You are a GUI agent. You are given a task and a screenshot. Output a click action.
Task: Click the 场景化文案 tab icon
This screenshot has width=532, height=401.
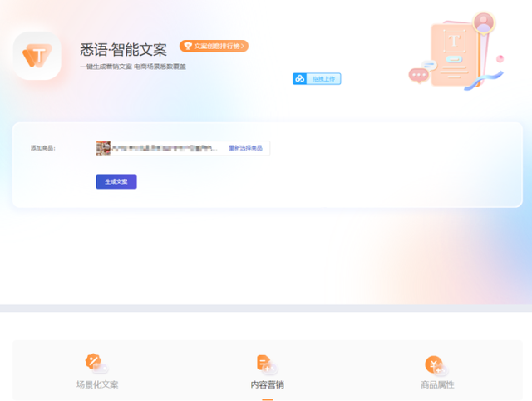96,364
